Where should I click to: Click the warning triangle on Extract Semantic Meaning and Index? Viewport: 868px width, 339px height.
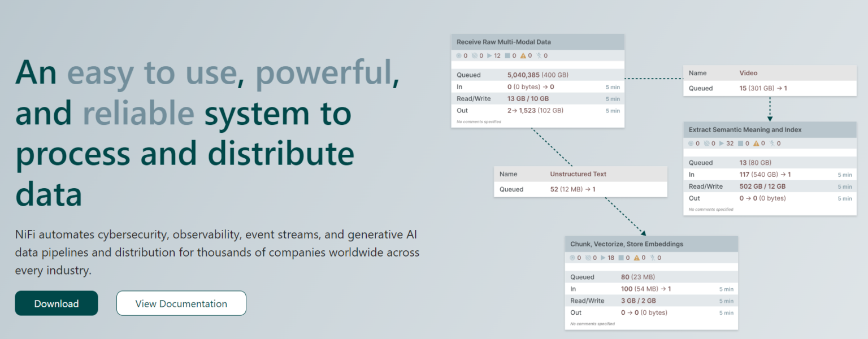[756, 143]
